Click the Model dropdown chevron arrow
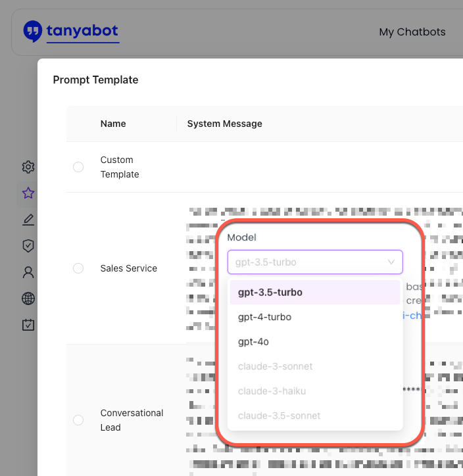The height and width of the screenshot is (476, 463). (391, 262)
